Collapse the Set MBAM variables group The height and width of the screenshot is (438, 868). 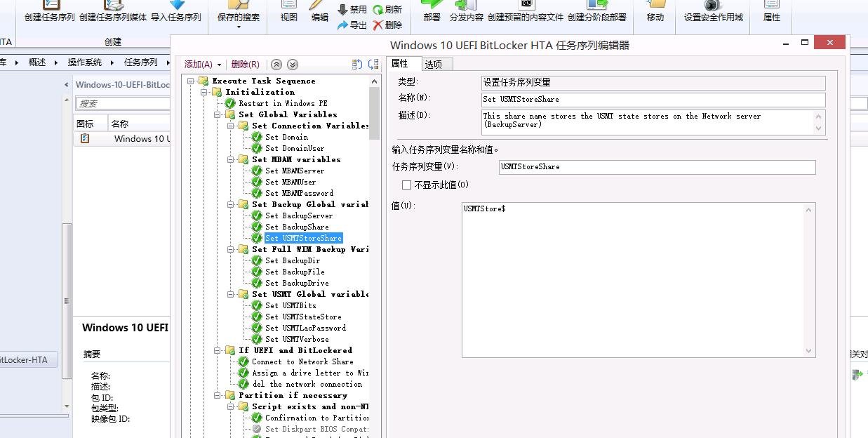231,159
